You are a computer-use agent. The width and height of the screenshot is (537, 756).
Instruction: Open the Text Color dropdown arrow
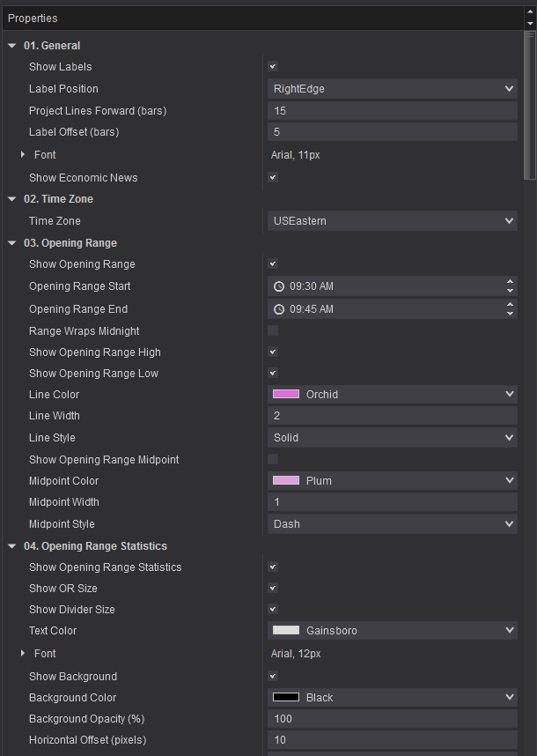pyautogui.click(x=509, y=630)
